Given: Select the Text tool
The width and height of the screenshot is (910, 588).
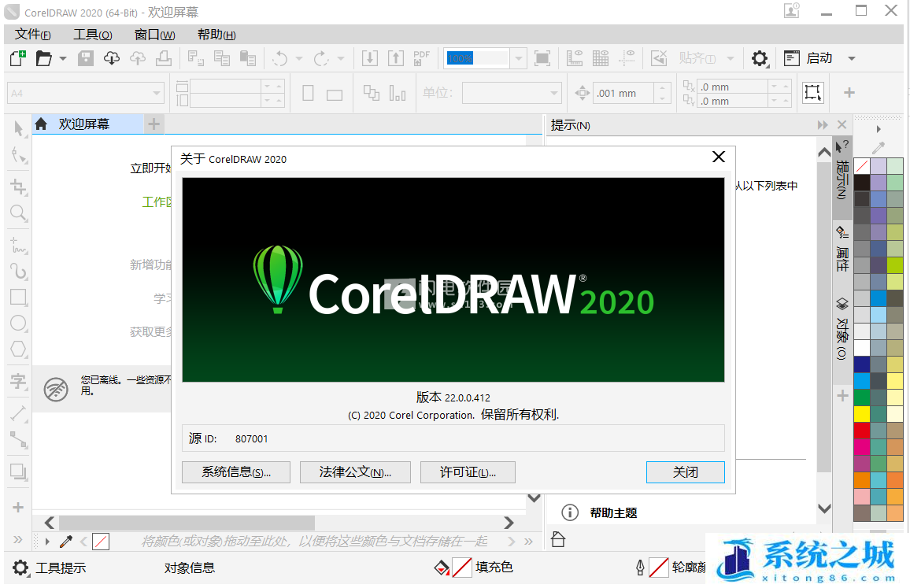Looking at the screenshot, I should point(19,381).
